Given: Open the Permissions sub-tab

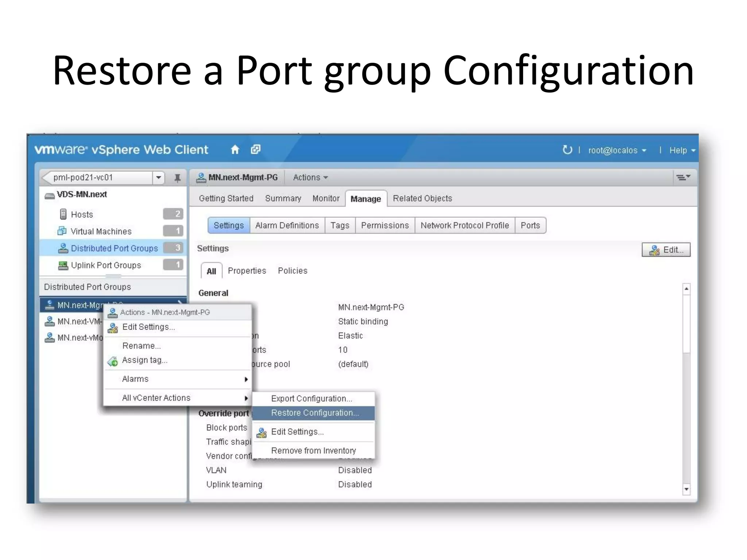Looking at the screenshot, I should (x=385, y=225).
